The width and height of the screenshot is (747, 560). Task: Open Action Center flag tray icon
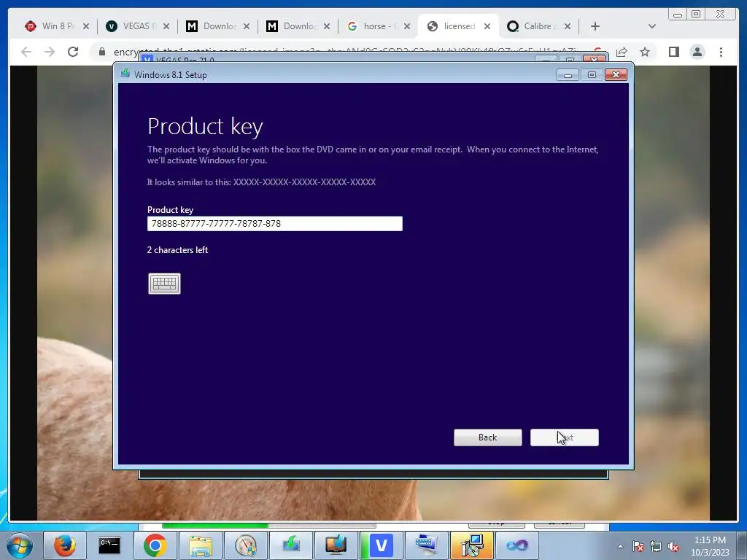pyautogui.click(x=638, y=547)
